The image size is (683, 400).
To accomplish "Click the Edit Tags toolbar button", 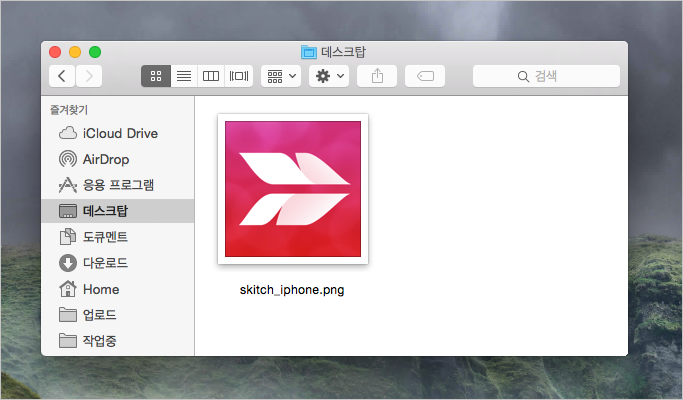I will (425, 76).
